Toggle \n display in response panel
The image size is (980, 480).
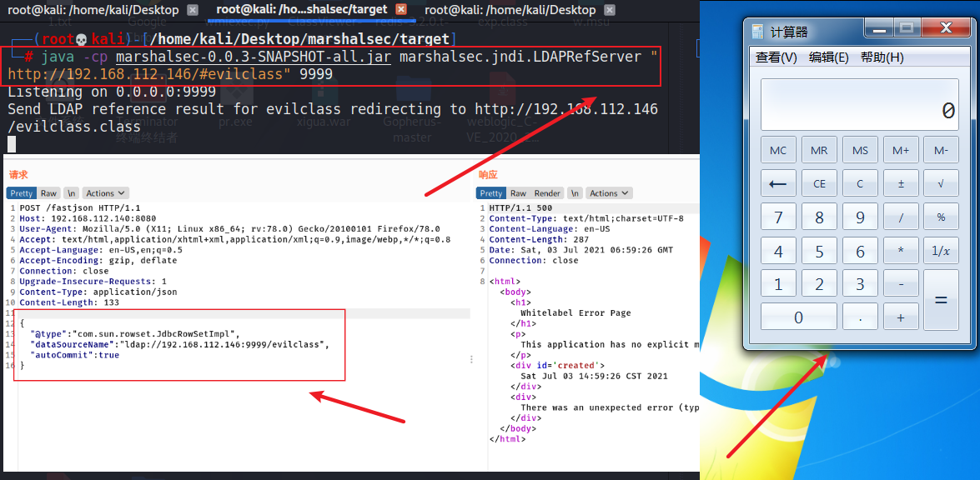575,193
